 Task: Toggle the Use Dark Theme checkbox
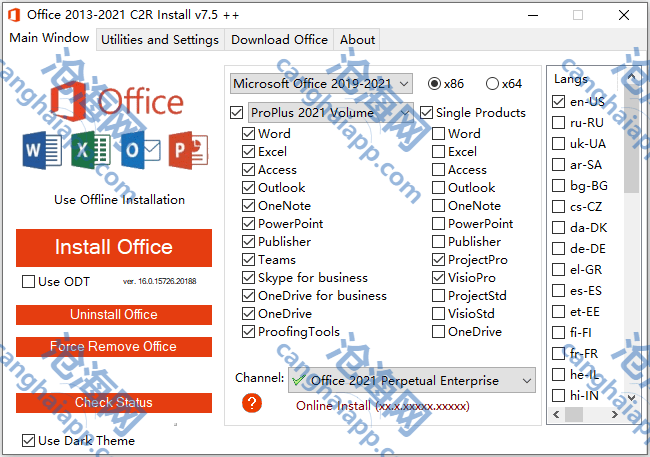point(29,440)
